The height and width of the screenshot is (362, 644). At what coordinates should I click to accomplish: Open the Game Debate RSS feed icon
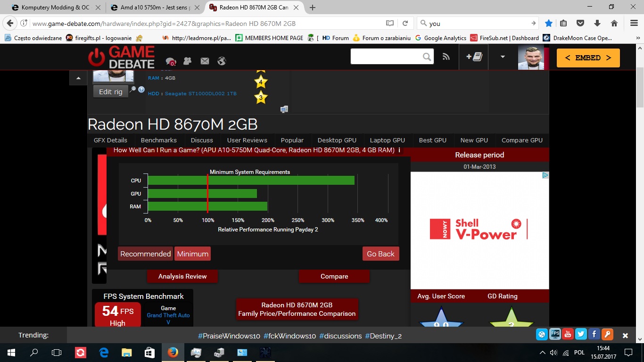click(446, 57)
